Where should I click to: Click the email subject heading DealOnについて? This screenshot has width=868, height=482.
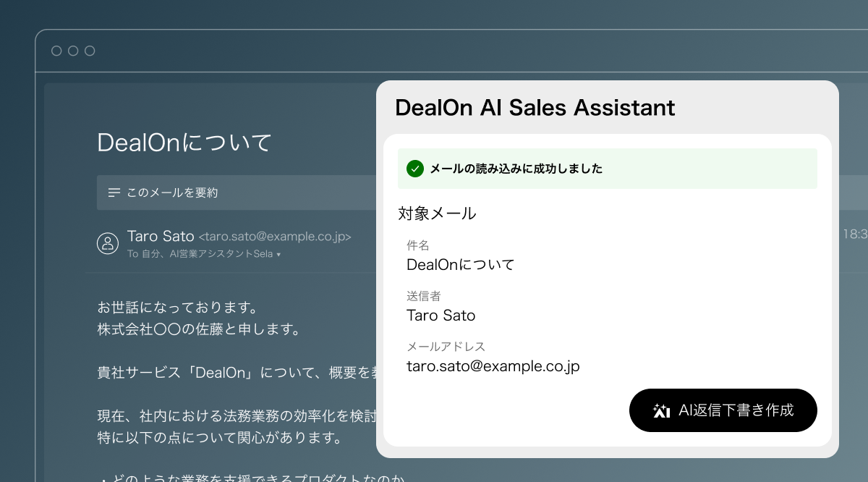[x=184, y=143]
